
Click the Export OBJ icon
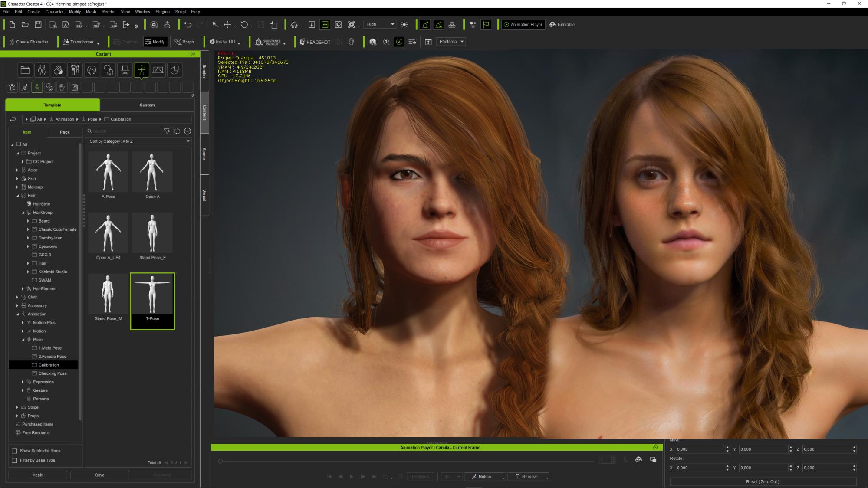click(79, 25)
